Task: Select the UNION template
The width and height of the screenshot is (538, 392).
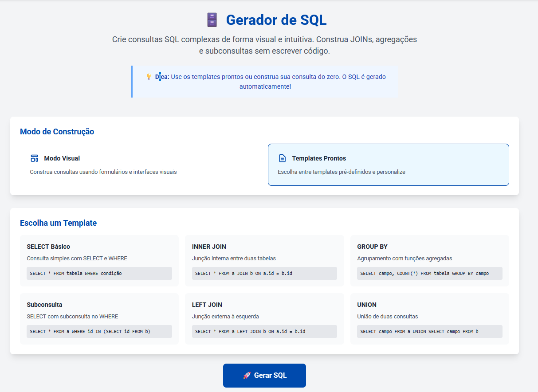Action: [x=429, y=318]
